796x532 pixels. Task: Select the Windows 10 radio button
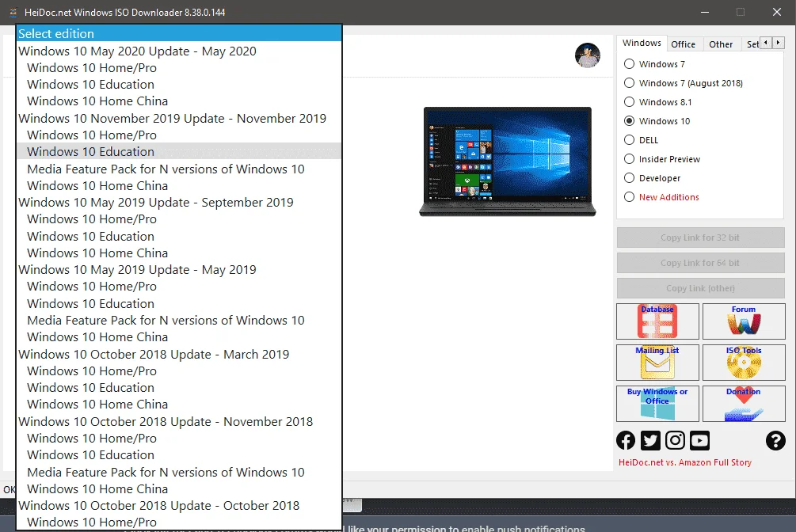[x=629, y=121]
